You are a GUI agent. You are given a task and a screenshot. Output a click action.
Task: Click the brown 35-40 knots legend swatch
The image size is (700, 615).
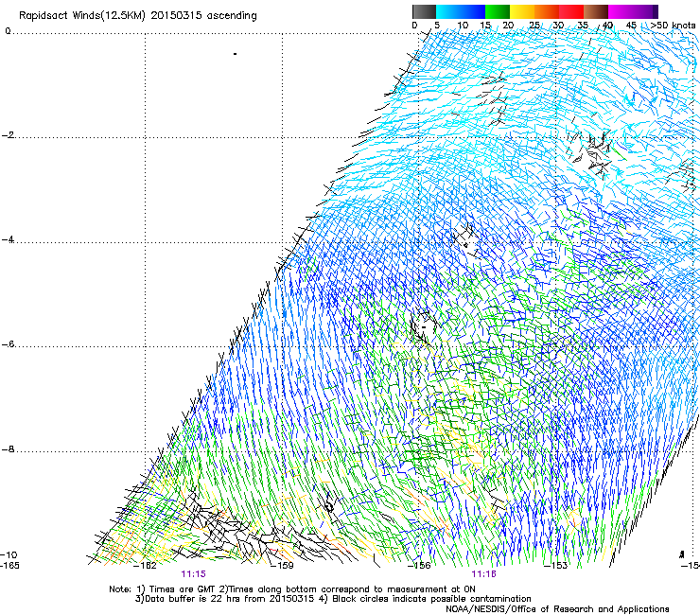pos(596,11)
